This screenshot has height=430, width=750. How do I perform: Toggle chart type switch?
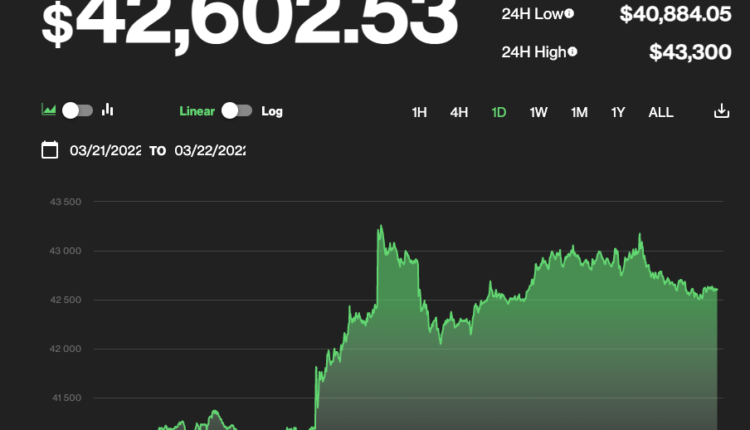point(77,110)
